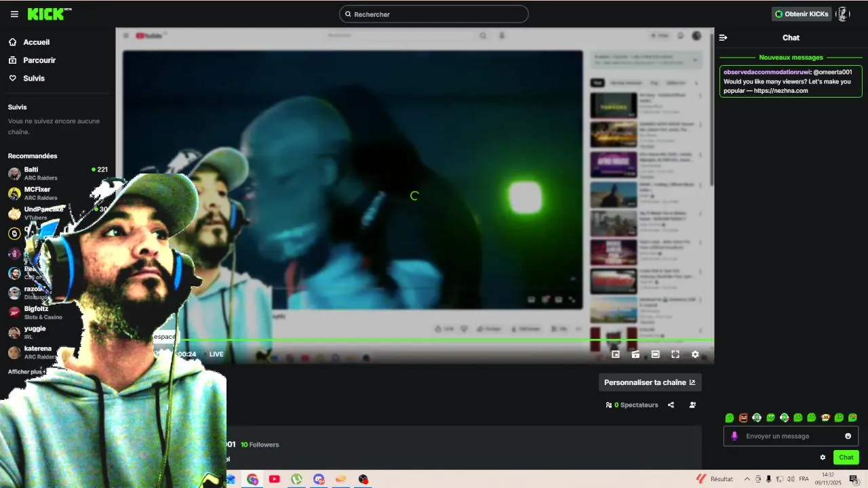
Task: Click username observedaccommodationruwi in chat
Action: [767, 72]
